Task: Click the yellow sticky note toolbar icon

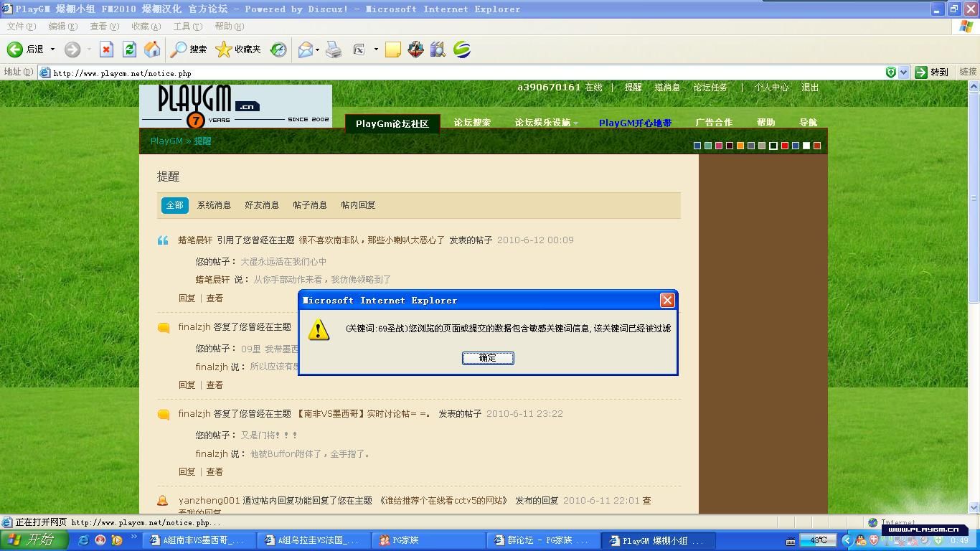Action: pyautogui.click(x=393, y=50)
